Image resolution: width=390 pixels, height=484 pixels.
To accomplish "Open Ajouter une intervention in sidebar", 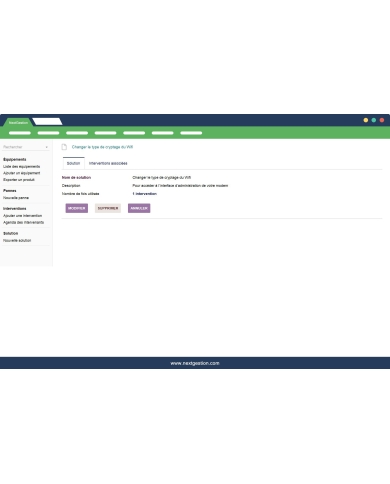I will (23, 216).
